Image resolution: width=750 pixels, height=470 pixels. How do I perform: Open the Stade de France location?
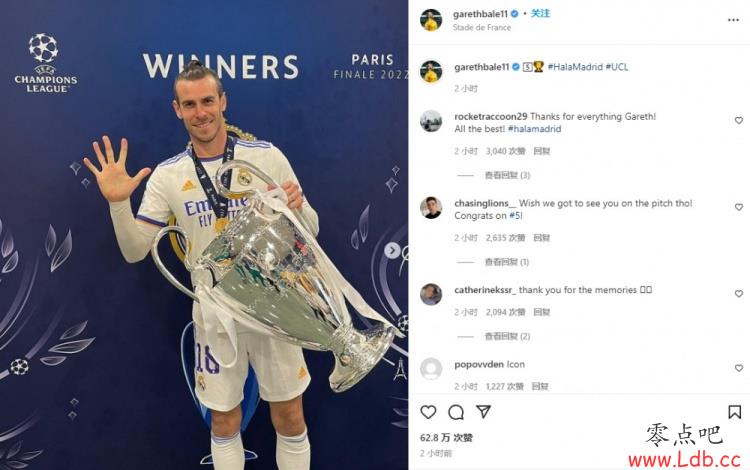point(482,28)
